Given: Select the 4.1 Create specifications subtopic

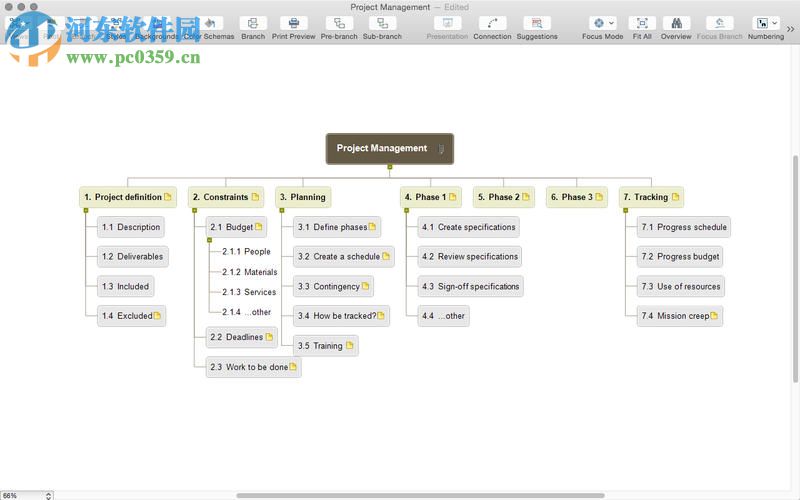Looking at the screenshot, I should 468,227.
